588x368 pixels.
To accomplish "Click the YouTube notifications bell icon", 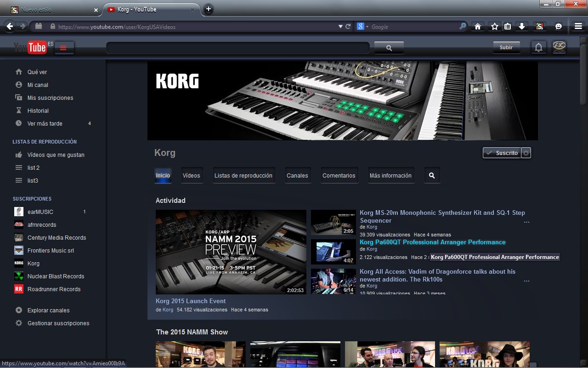I will tap(539, 47).
